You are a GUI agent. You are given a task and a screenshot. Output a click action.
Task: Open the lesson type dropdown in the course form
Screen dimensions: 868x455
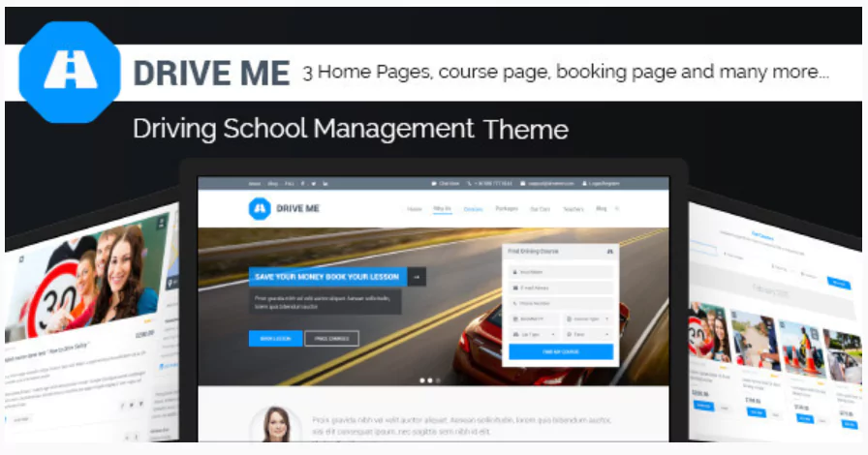click(x=588, y=318)
